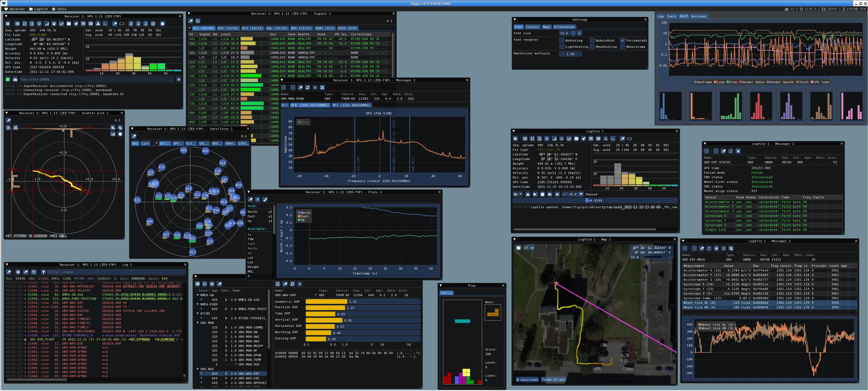This screenshot has height=391, width=868.
Task: Enable MonoHinting checkbox
Action: 592,47
